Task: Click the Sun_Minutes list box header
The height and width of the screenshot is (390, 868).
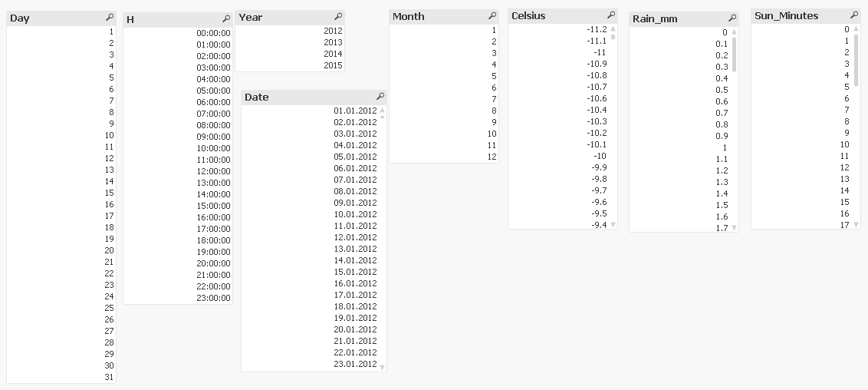Action: pyautogui.click(x=797, y=15)
